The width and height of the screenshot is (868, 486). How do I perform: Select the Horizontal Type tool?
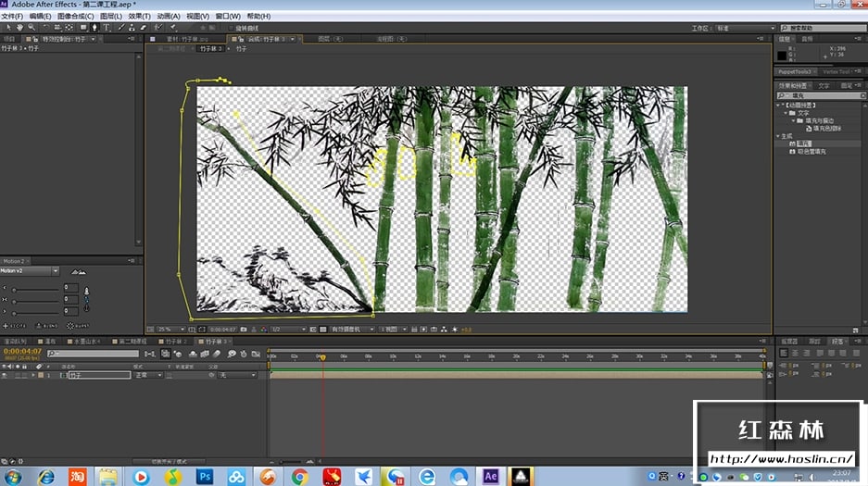click(107, 27)
